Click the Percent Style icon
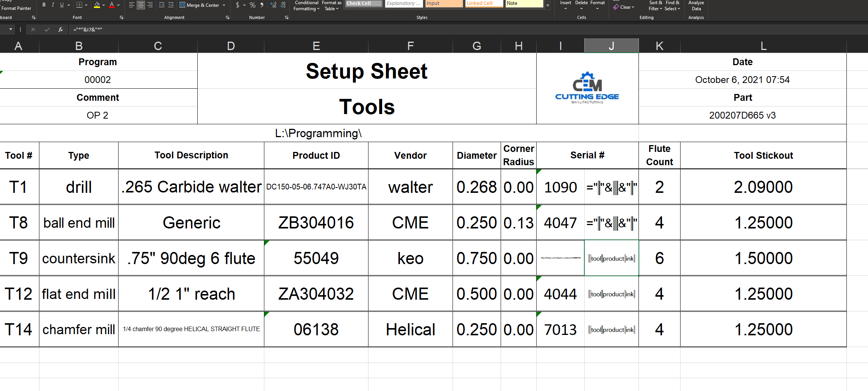Image resolution: width=868 pixels, height=391 pixels. 252,5
